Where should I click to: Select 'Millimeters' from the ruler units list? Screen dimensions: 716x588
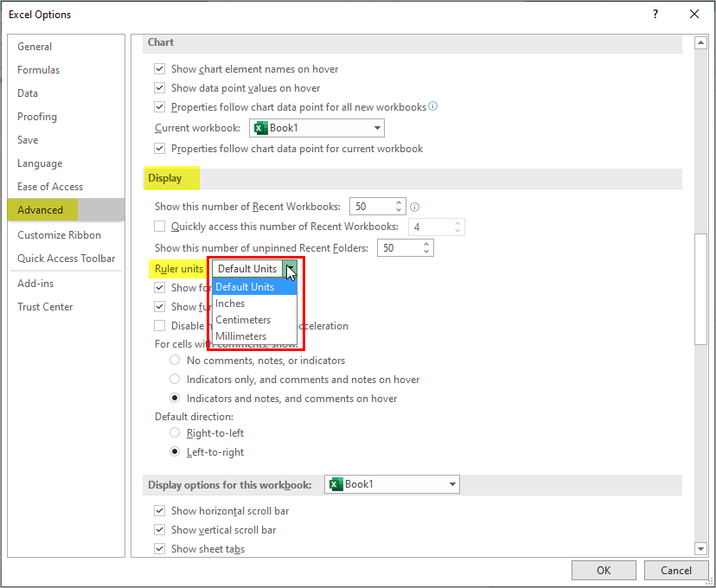(x=255, y=336)
